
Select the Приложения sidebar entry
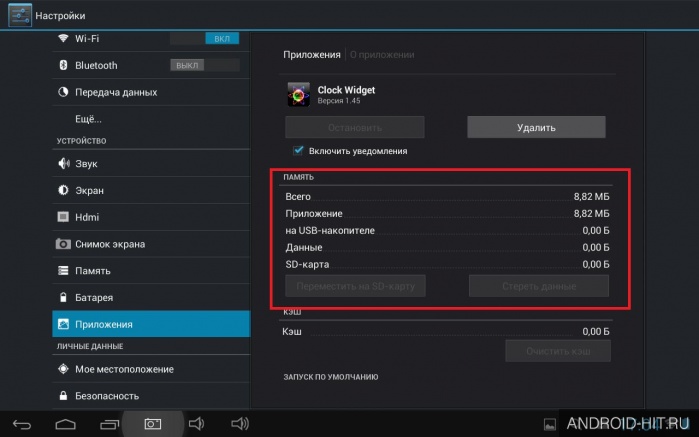pos(151,324)
